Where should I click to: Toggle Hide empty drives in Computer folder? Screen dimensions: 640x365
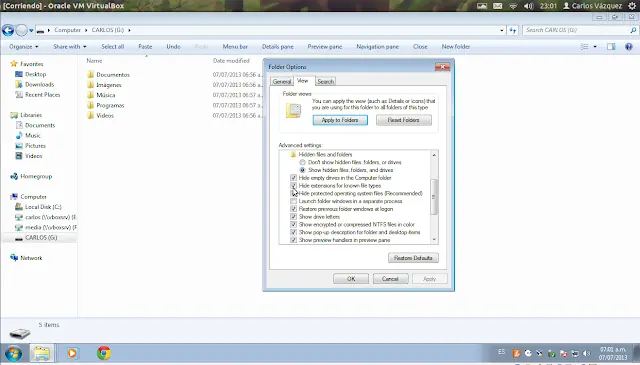tap(293, 178)
